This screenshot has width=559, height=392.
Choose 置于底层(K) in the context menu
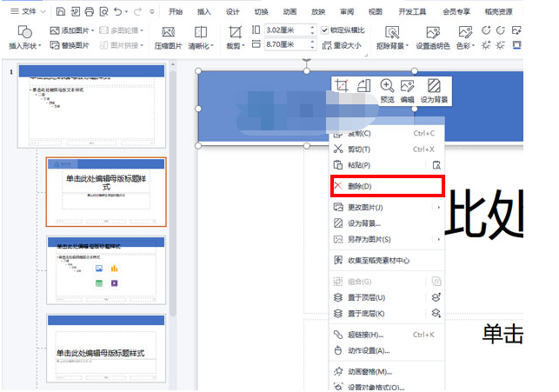387,313
